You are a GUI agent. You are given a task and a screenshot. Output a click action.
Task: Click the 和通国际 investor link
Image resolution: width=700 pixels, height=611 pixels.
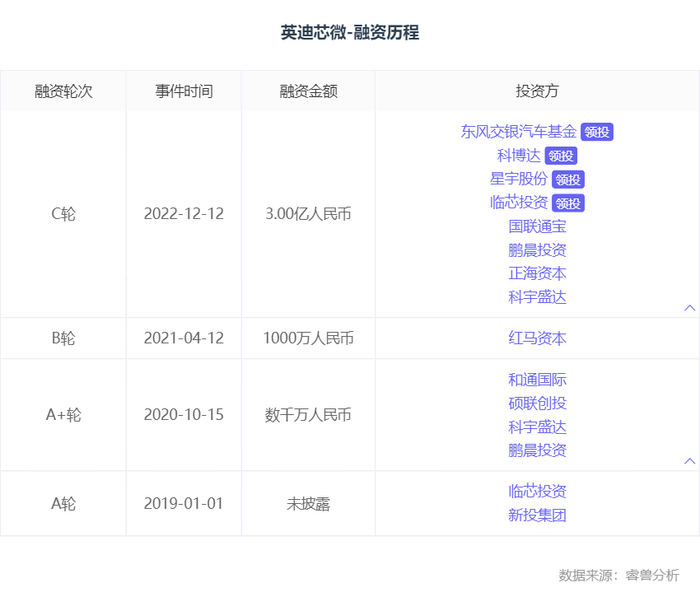[x=537, y=379]
